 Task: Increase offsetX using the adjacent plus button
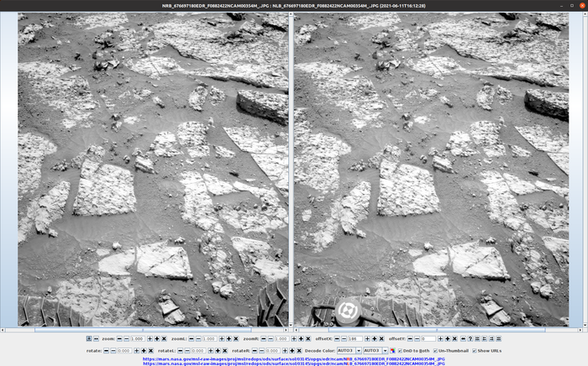point(367,338)
